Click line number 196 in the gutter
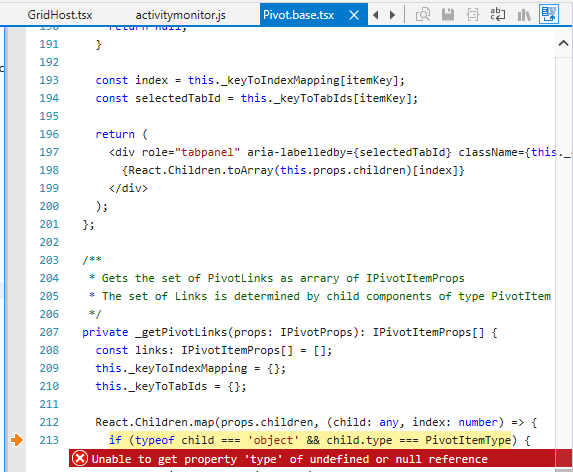 pos(49,134)
